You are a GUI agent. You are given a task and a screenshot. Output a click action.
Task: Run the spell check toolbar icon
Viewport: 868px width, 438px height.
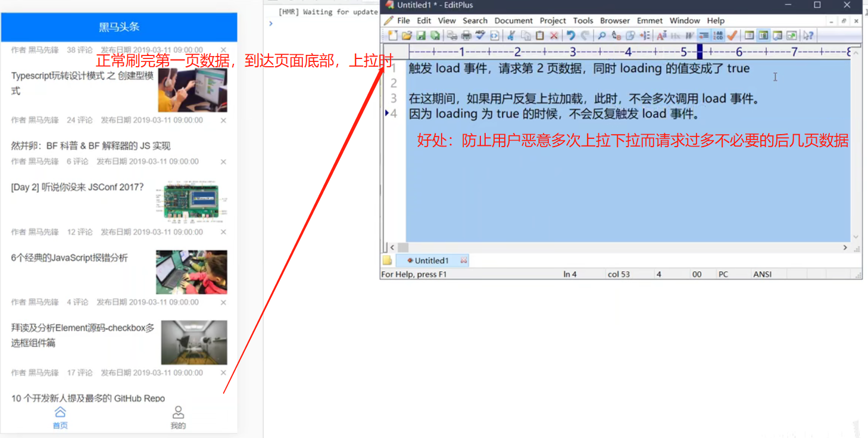tap(481, 36)
